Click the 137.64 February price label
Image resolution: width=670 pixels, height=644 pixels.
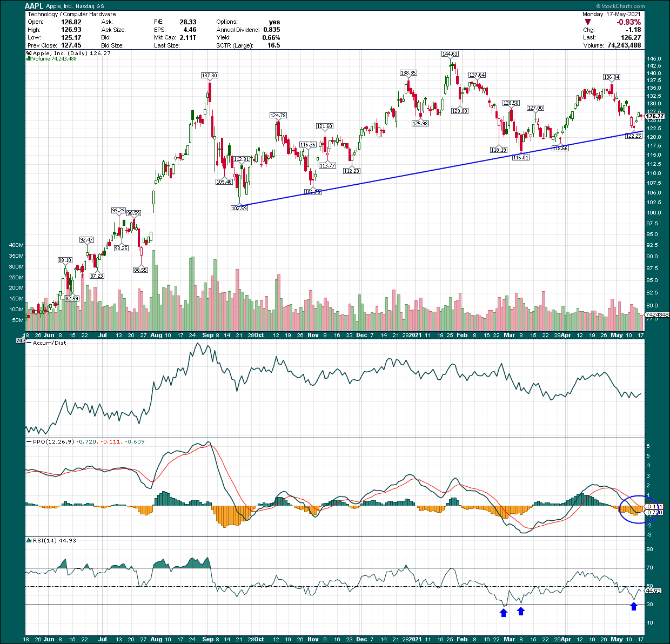477,75
